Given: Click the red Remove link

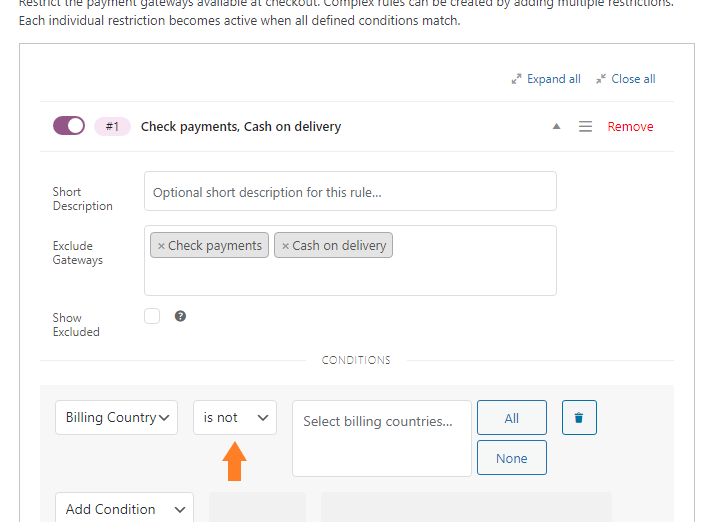Looking at the screenshot, I should pyautogui.click(x=630, y=126).
